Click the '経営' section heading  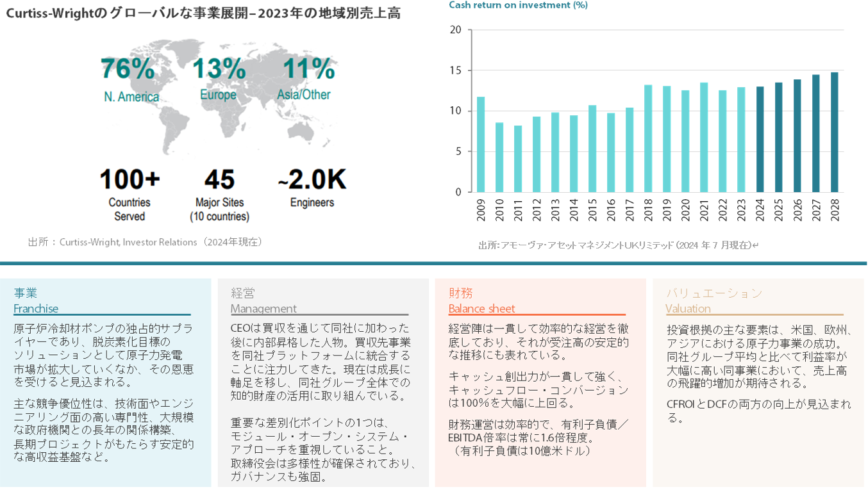(x=243, y=293)
